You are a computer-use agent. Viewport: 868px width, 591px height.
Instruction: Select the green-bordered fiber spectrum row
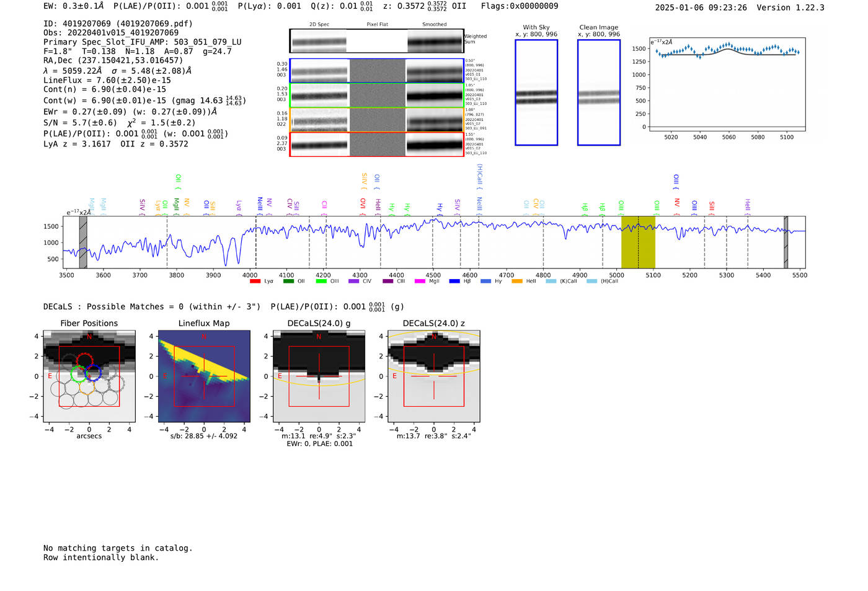(377, 96)
